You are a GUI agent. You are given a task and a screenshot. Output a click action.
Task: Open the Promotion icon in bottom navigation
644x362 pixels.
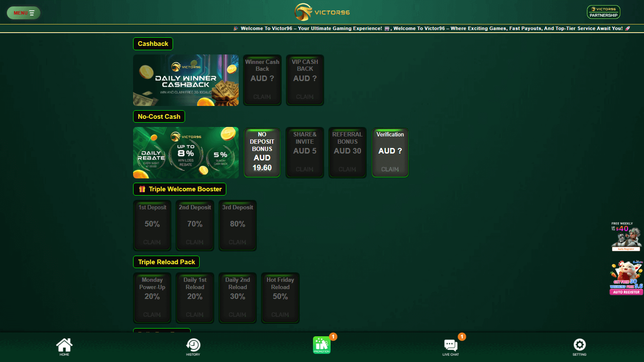(x=322, y=345)
